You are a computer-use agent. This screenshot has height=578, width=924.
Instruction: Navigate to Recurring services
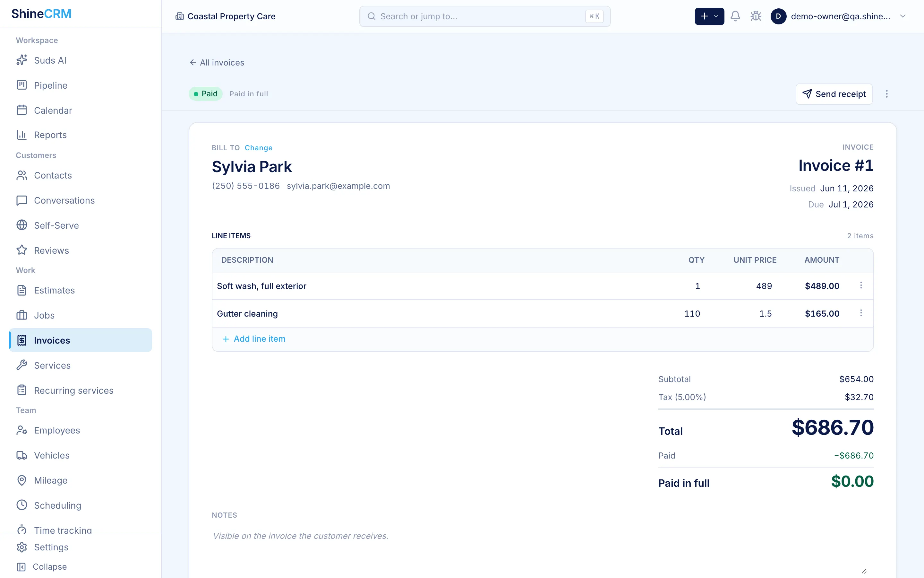point(81,390)
